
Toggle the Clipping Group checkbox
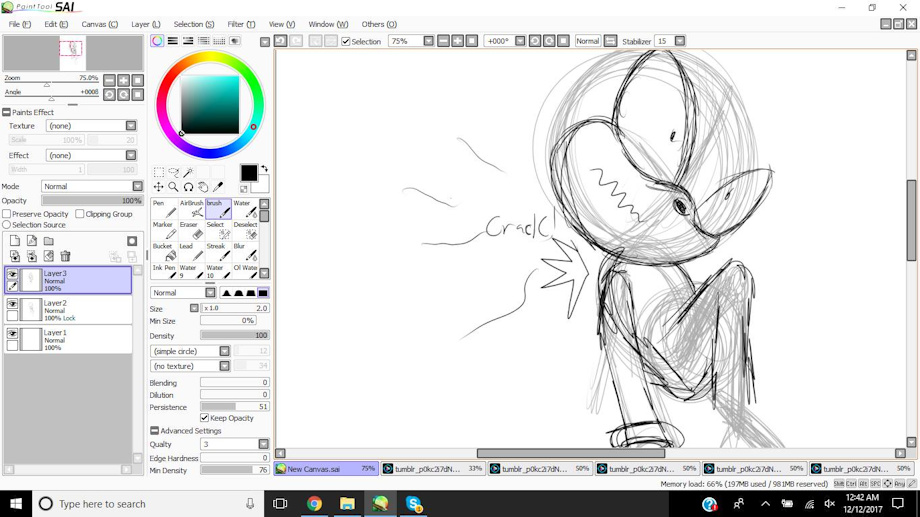(x=80, y=214)
